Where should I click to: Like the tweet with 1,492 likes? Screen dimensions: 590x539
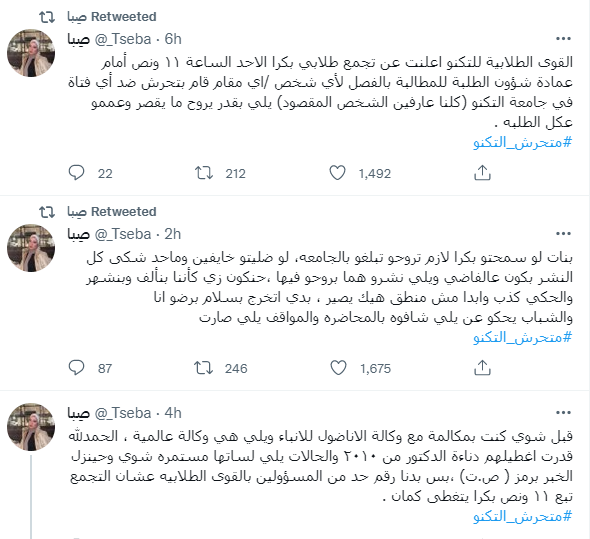point(337,173)
